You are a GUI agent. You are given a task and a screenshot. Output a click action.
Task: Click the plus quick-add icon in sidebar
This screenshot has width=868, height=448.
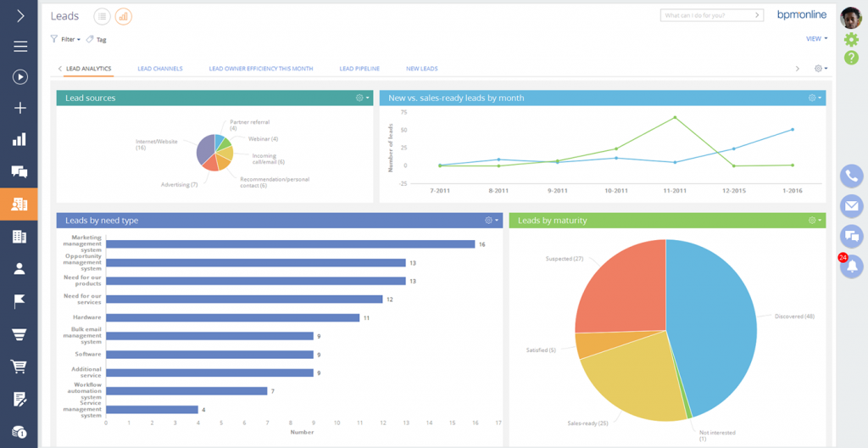pos(19,108)
